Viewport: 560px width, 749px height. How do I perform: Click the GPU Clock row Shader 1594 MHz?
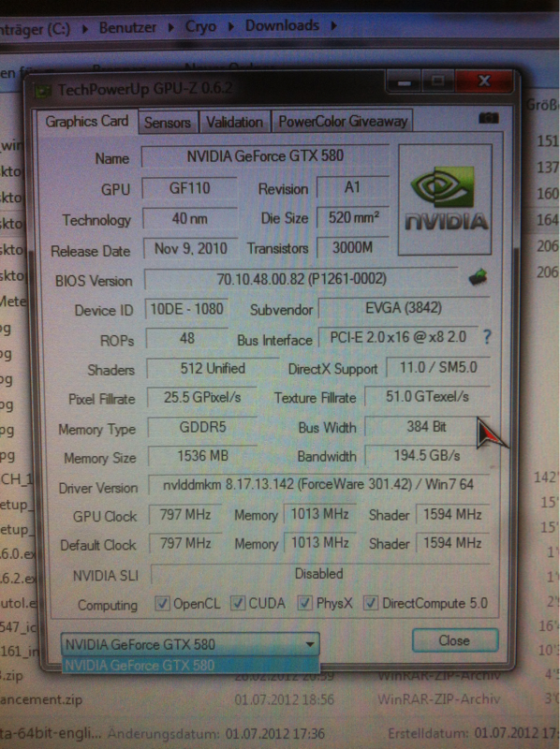pos(452,514)
